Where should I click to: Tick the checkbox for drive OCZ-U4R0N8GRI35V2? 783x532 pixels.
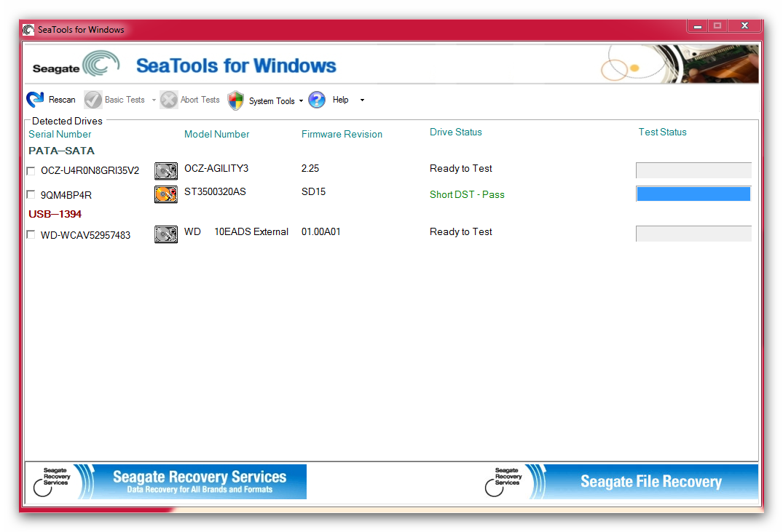[x=31, y=171]
